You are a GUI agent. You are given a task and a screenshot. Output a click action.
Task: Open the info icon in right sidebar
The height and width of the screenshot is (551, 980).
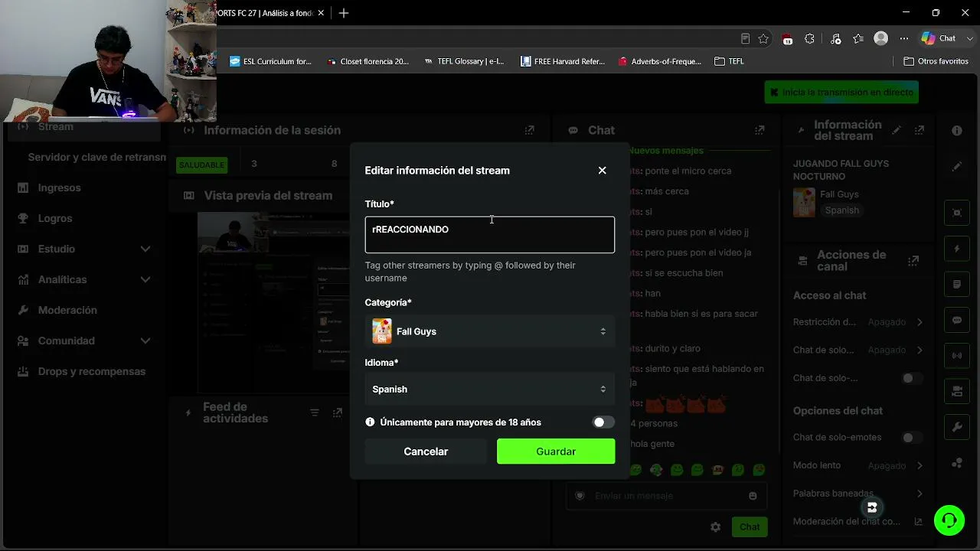click(x=957, y=131)
